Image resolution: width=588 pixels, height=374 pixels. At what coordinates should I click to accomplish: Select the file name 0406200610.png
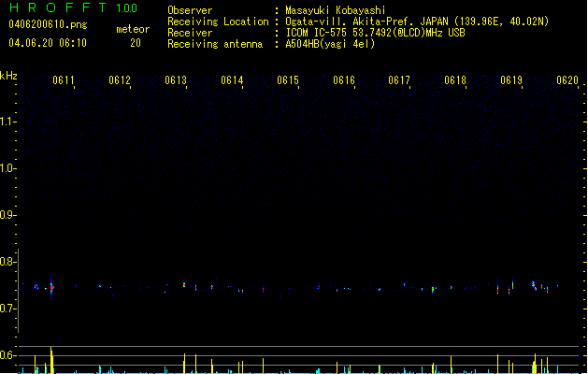48,24
